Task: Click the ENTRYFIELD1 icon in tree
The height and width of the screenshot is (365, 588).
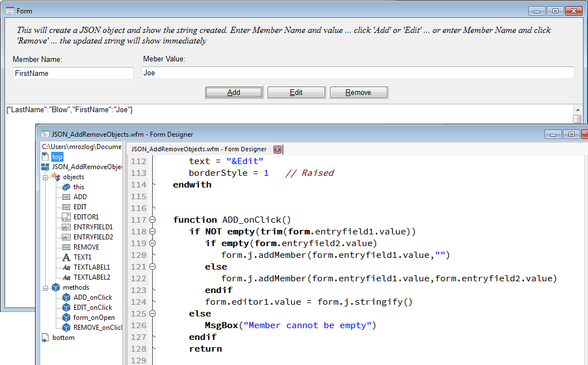Action: click(66, 227)
